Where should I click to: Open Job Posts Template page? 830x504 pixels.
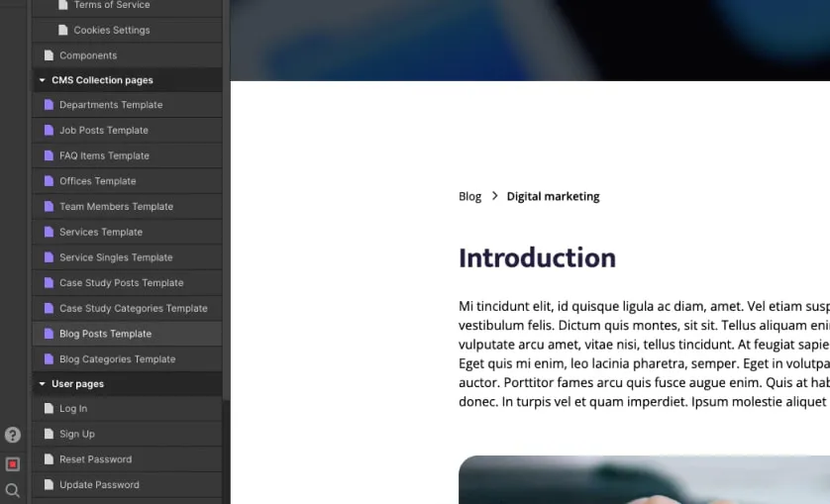127,131
